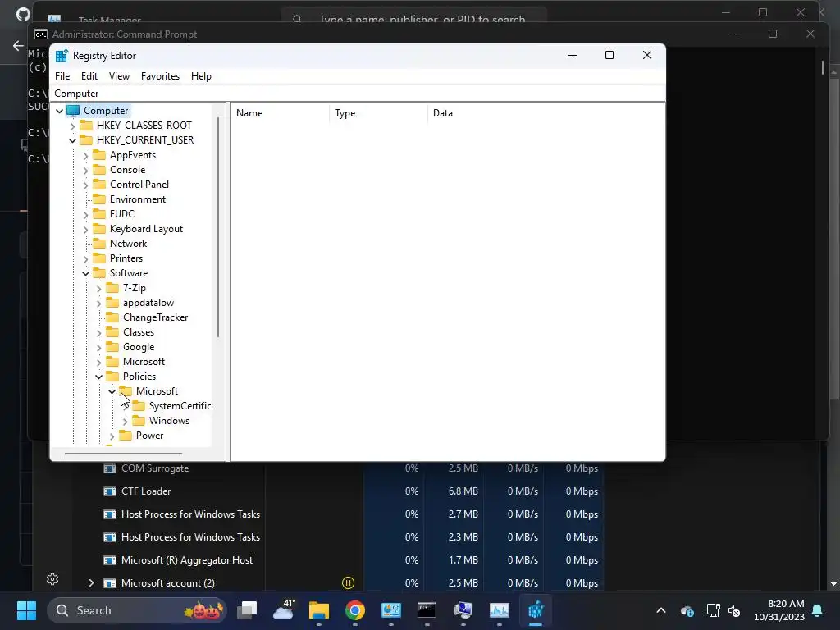Viewport: 840px width, 630px height.
Task: Expand the Power key
Action: point(112,436)
